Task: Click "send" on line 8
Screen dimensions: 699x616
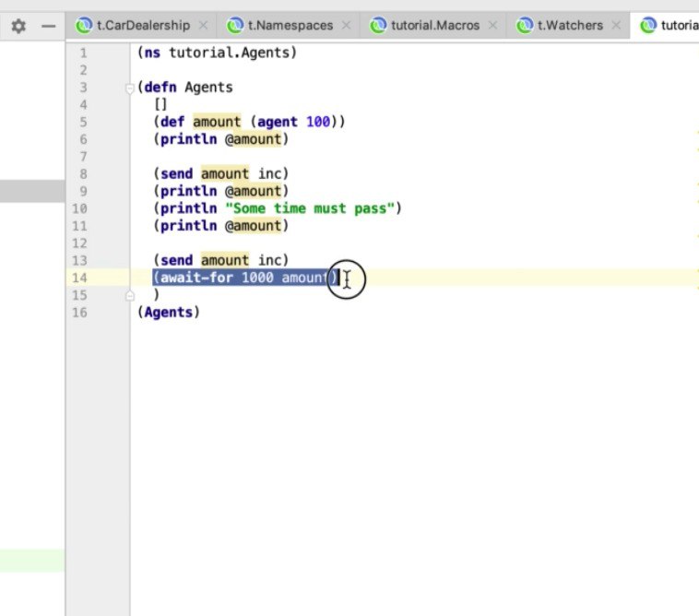Action: tap(176, 174)
